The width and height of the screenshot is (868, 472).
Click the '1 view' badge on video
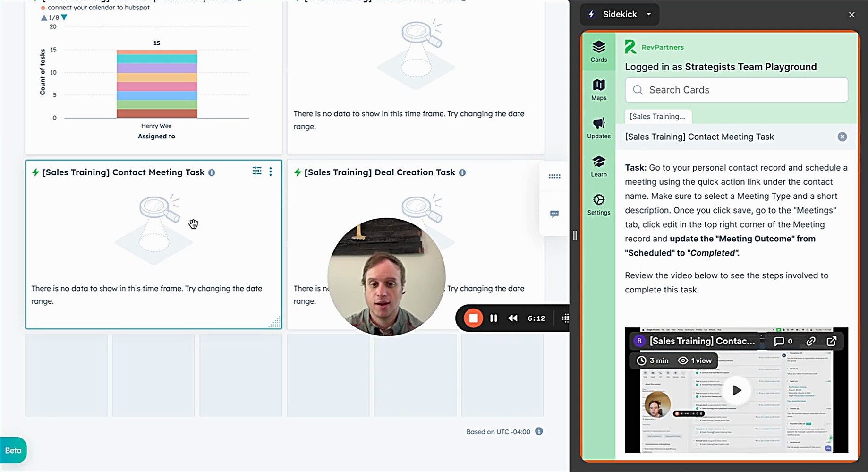coord(695,360)
